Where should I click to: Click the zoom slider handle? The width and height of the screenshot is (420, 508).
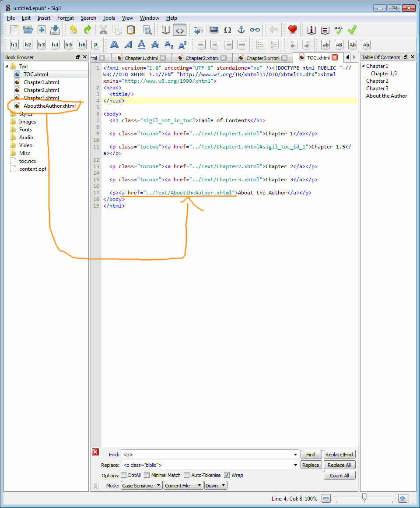pyautogui.click(x=364, y=497)
